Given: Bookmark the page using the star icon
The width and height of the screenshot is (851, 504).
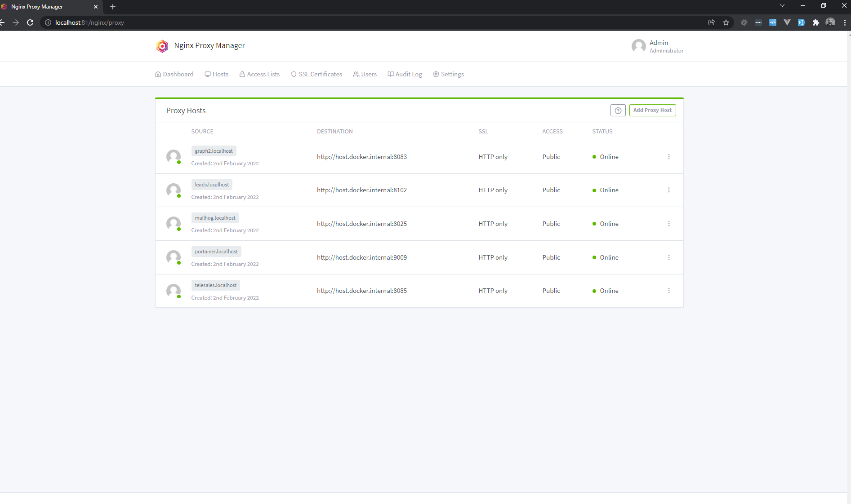Looking at the screenshot, I should point(726,22).
